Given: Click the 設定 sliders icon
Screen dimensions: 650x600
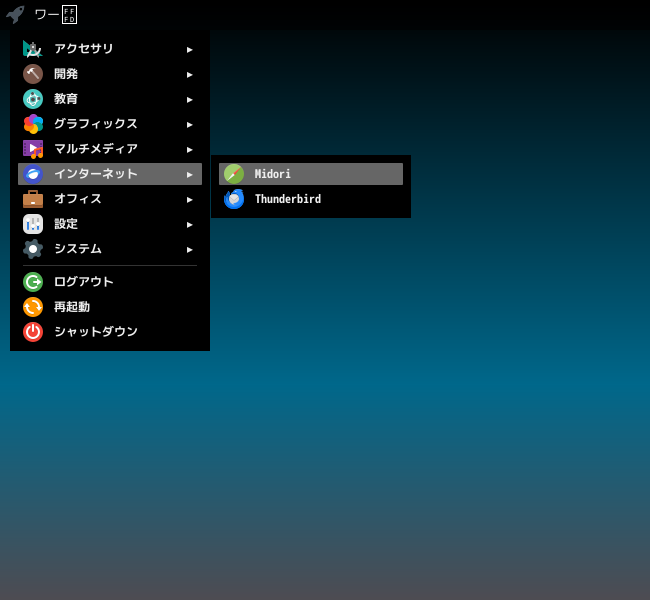Looking at the screenshot, I should point(33,224).
